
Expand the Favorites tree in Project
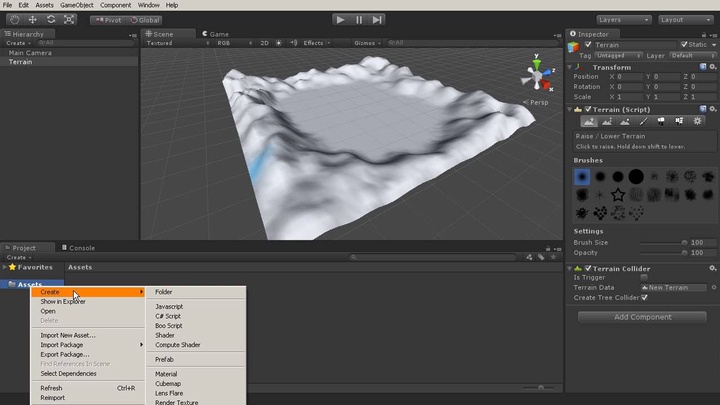pos(5,267)
